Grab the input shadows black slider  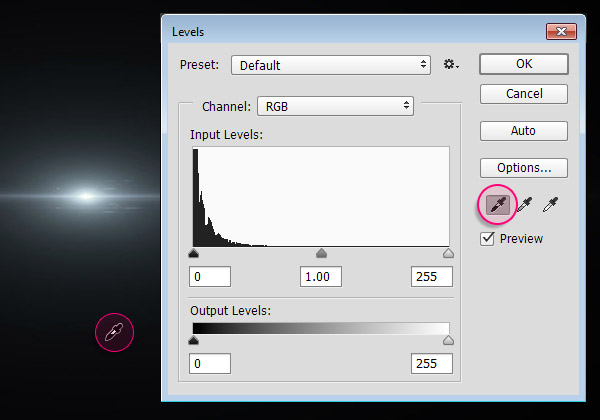pyautogui.click(x=193, y=254)
